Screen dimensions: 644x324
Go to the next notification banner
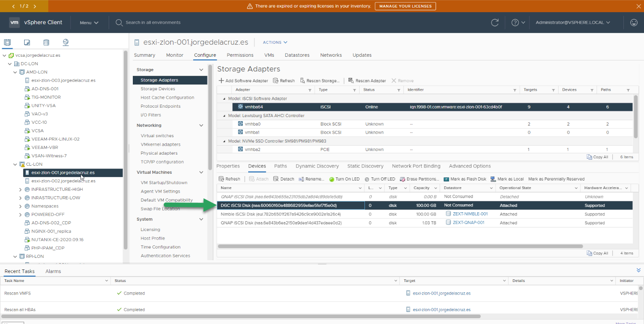point(35,6)
